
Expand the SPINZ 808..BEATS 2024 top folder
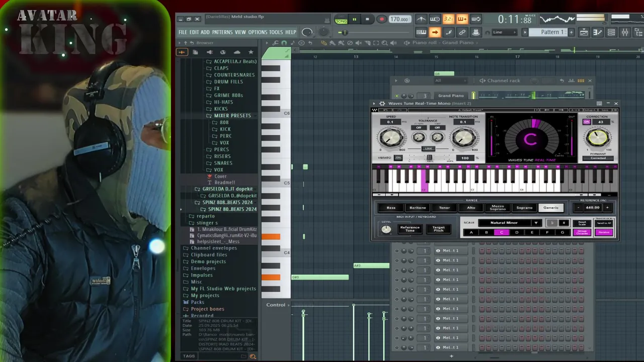[227, 203]
